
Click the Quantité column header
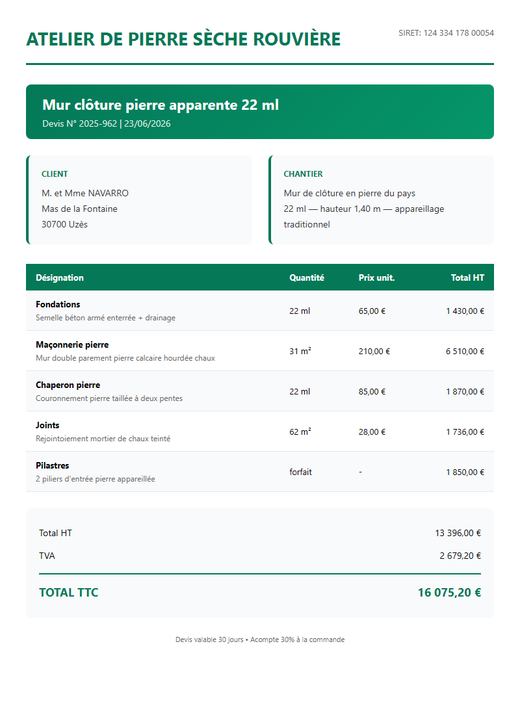pos(307,278)
